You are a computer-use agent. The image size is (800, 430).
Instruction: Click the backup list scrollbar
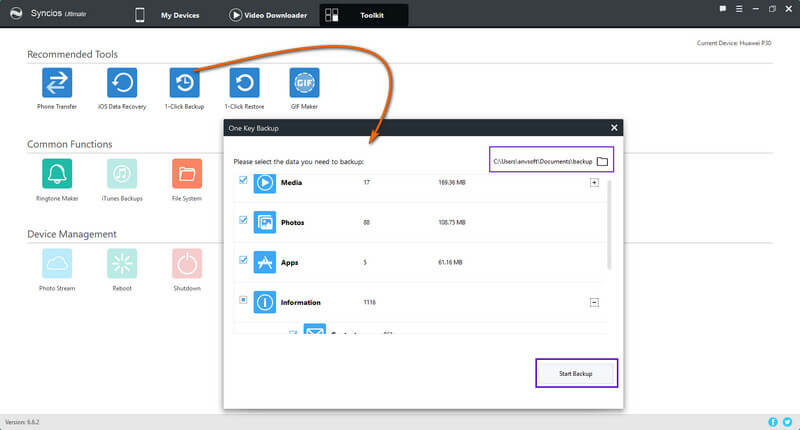(609, 224)
